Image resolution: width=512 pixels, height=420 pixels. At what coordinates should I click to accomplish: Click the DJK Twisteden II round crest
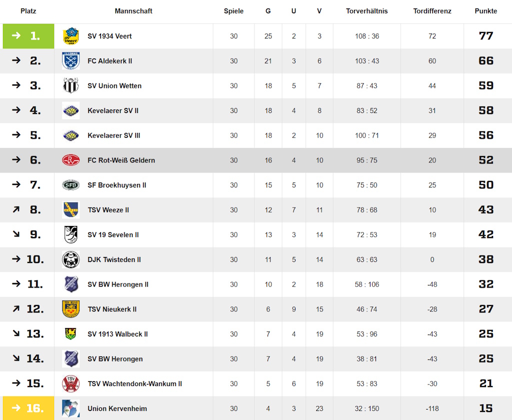tap(71, 259)
